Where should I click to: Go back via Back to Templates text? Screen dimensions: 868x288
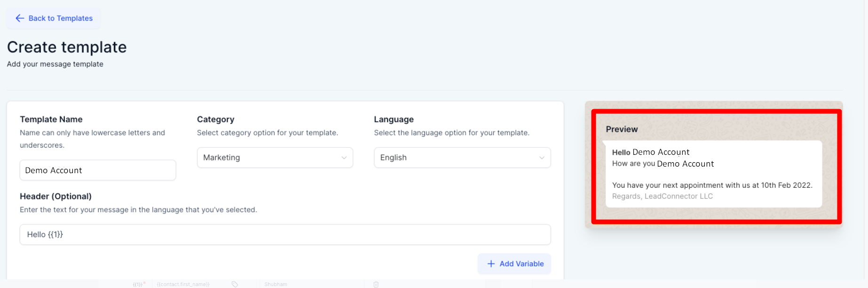coord(61,18)
